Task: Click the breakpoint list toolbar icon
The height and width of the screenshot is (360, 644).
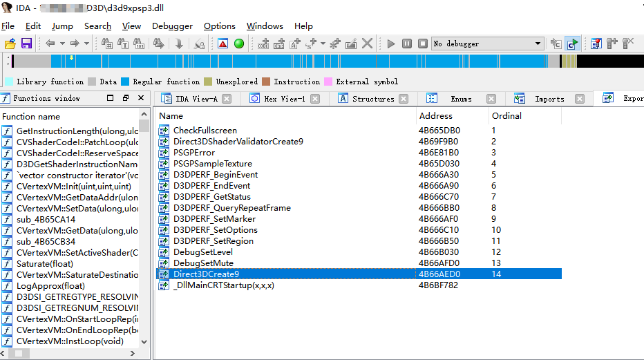Action: click(596, 44)
